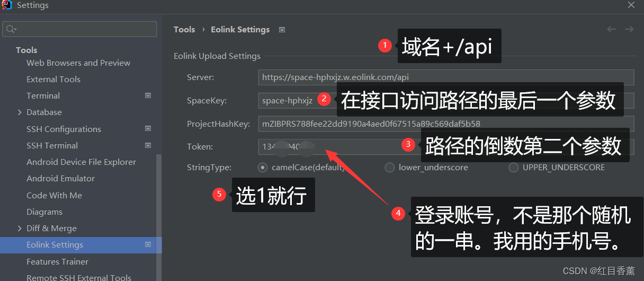Select Android Device File Explorer

tap(81, 162)
